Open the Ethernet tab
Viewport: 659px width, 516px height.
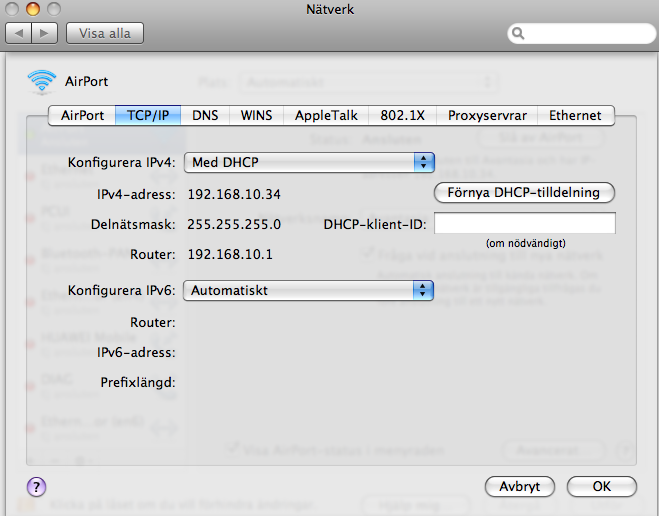point(575,116)
